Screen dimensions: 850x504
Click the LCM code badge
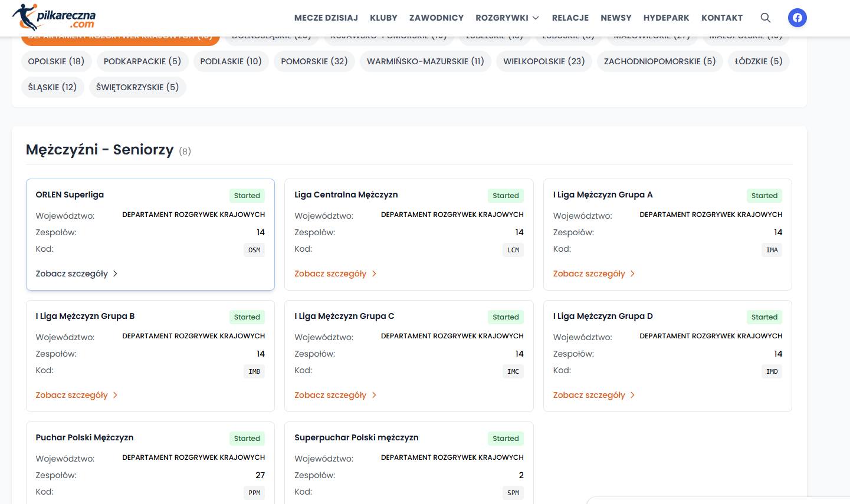tap(513, 250)
